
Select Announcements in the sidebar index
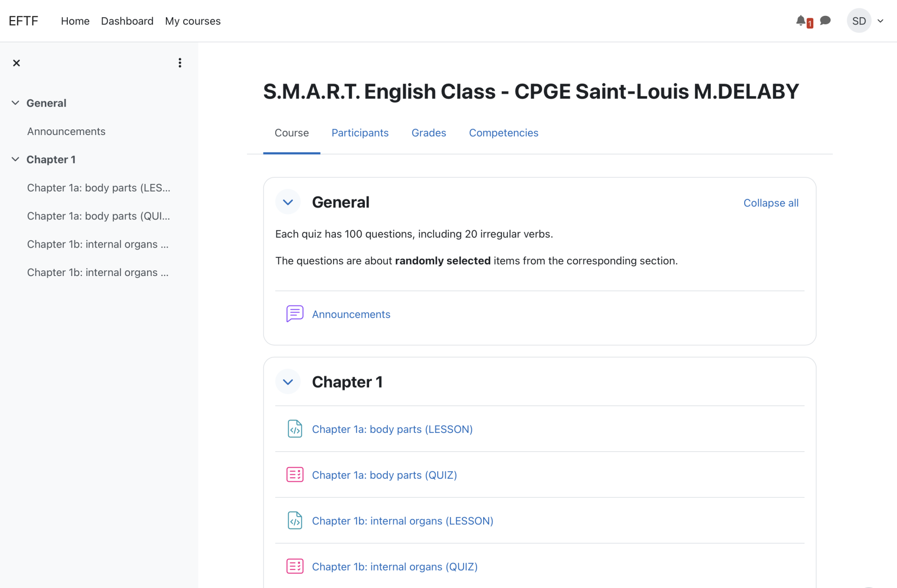pos(66,131)
